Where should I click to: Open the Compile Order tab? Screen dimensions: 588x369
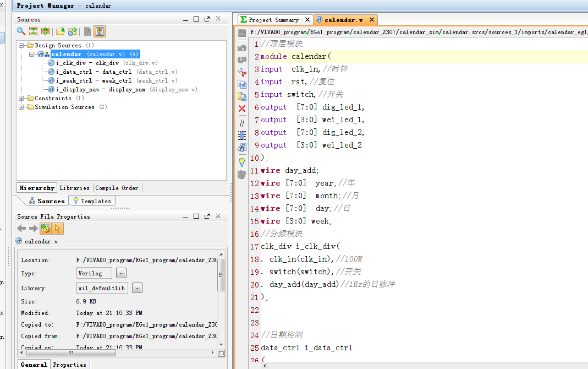point(117,188)
